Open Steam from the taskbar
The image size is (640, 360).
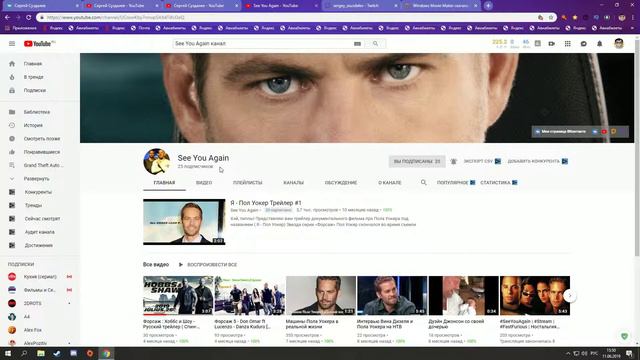click(57, 353)
